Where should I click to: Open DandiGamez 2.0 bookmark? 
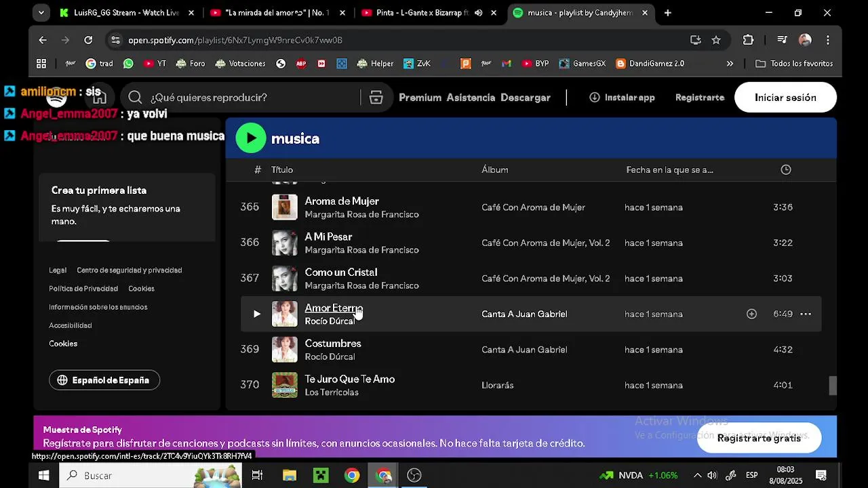650,64
